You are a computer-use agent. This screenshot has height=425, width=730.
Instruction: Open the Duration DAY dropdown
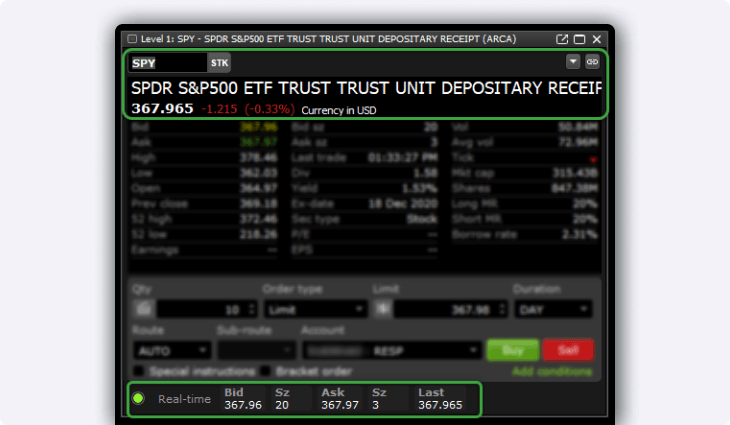[553, 310]
